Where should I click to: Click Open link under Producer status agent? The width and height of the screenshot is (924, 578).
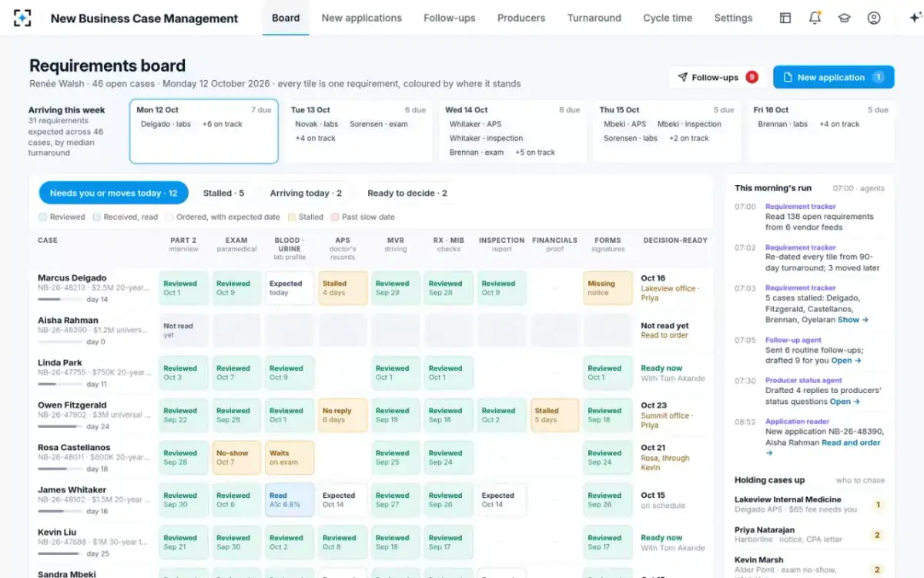tap(844, 402)
